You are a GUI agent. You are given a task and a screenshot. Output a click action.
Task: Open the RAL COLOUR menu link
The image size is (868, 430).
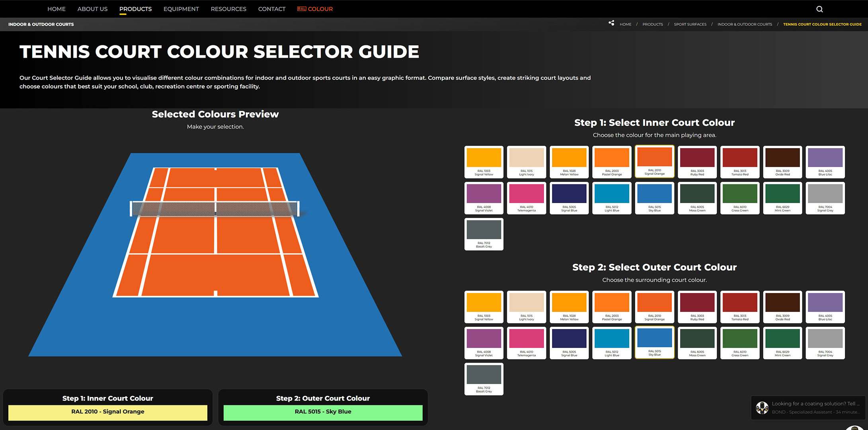point(315,9)
